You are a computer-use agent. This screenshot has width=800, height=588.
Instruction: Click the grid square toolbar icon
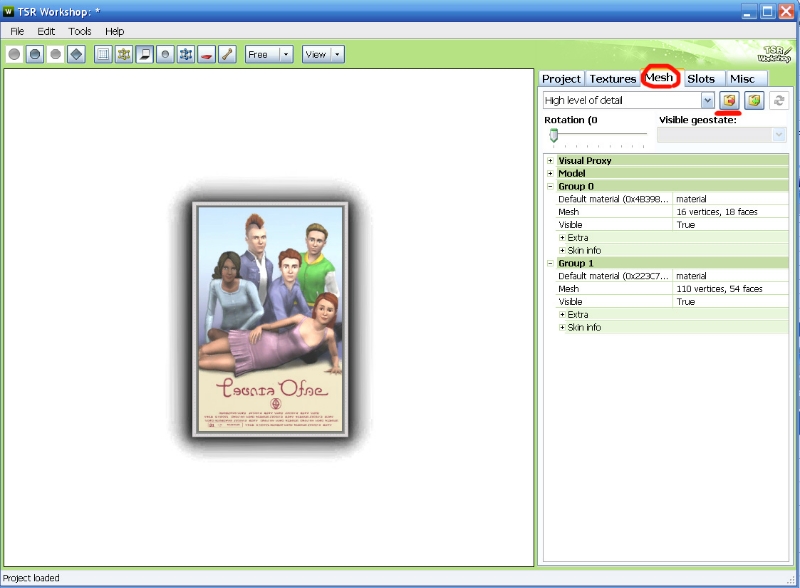tap(103, 54)
